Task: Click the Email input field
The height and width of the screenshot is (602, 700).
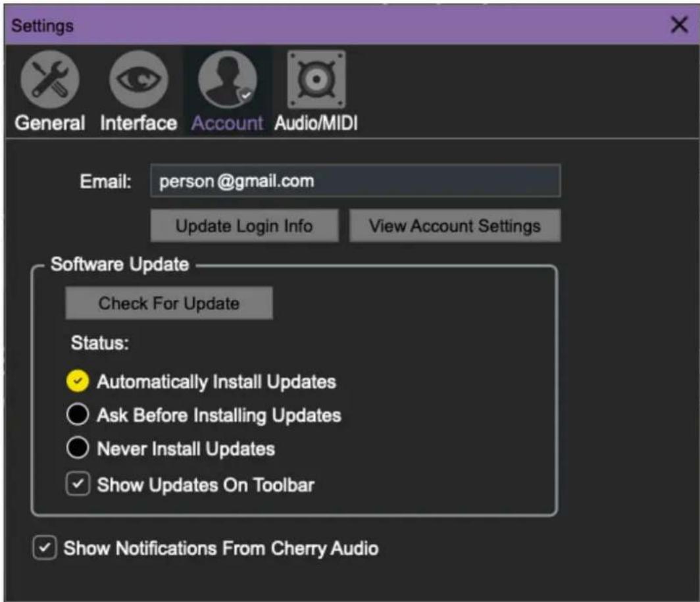Action: point(355,181)
